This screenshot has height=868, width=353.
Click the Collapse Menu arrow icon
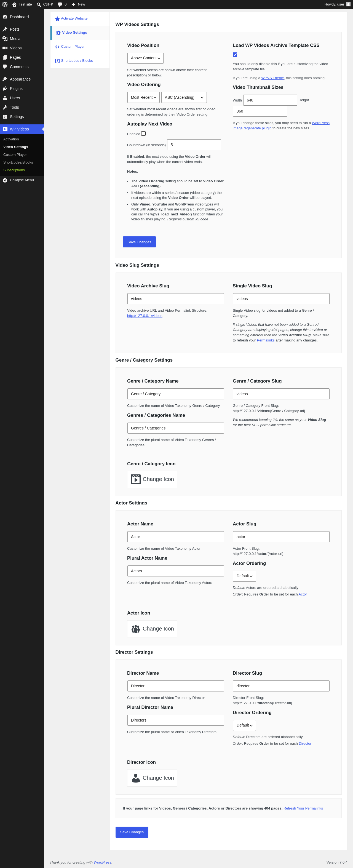[5, 180]
